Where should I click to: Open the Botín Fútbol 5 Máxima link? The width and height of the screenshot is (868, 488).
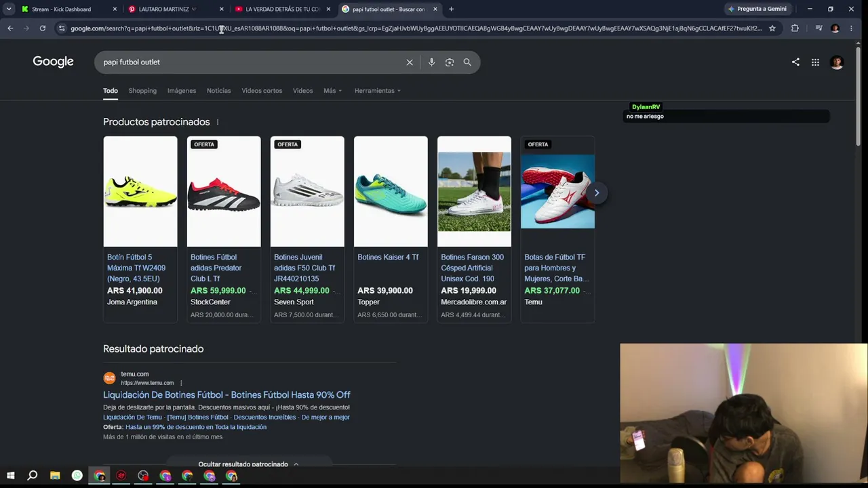pyautogui.click(x=136, y=268)
